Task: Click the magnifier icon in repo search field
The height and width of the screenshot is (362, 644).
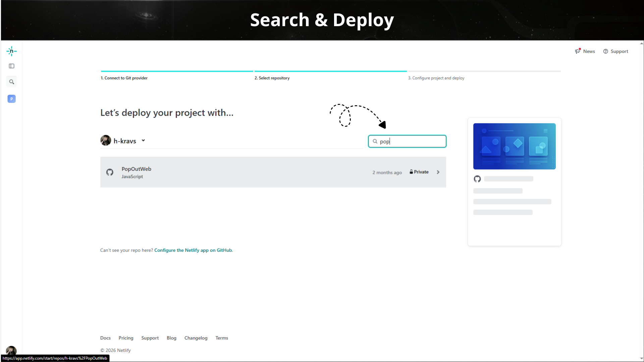Action: tap(375, 141)
